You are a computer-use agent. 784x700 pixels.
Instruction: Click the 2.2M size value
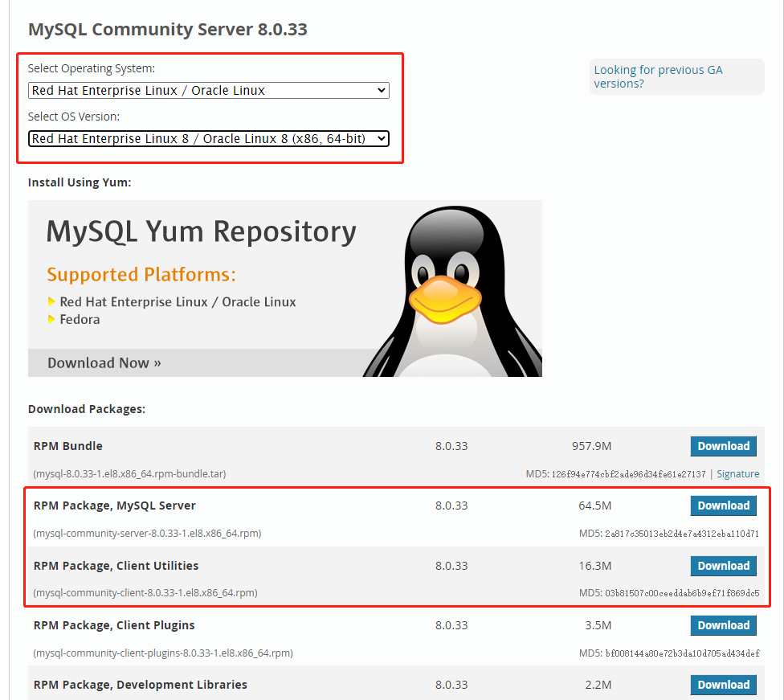tap(598, 685)
